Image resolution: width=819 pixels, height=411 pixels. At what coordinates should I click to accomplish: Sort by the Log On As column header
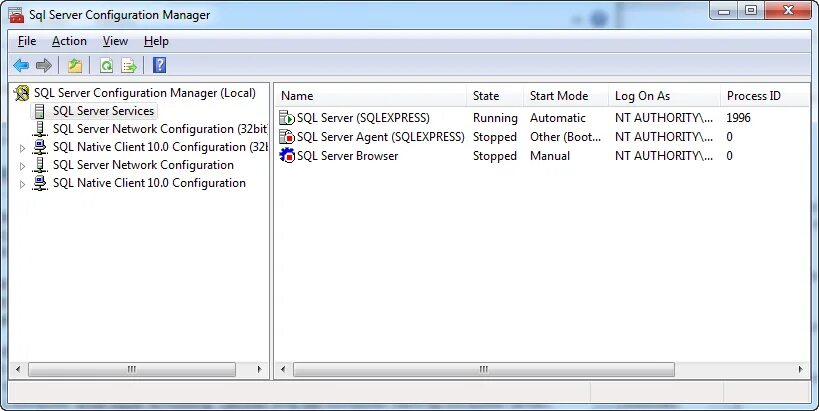click(664, 96)
